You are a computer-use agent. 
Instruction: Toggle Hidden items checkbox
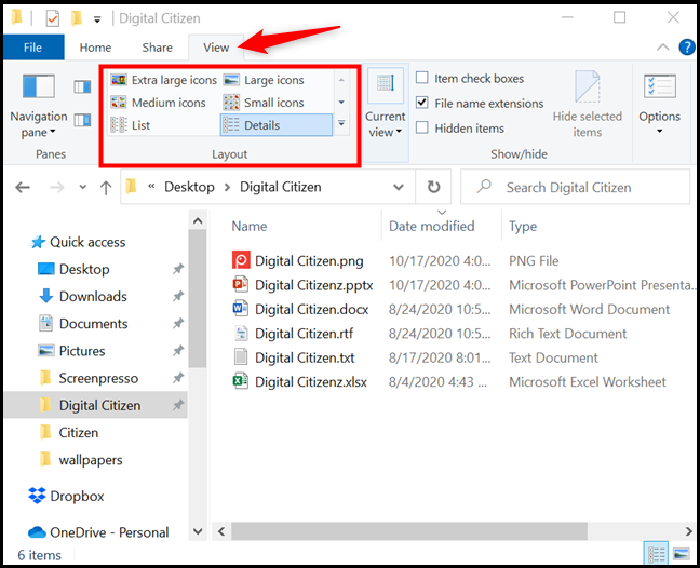(x=423, y=128)
